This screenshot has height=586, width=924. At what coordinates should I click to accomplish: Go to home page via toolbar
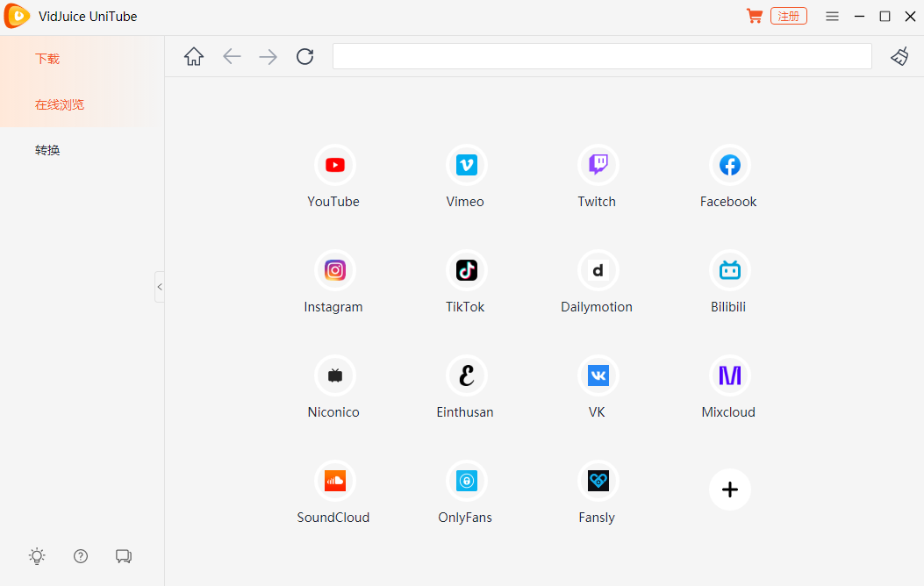pos(194,55)
